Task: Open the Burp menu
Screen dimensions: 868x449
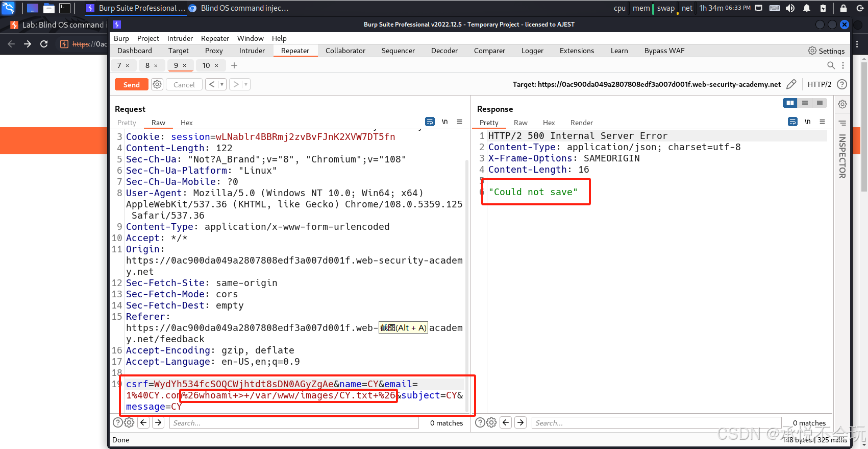Action: tap(121, 38)
